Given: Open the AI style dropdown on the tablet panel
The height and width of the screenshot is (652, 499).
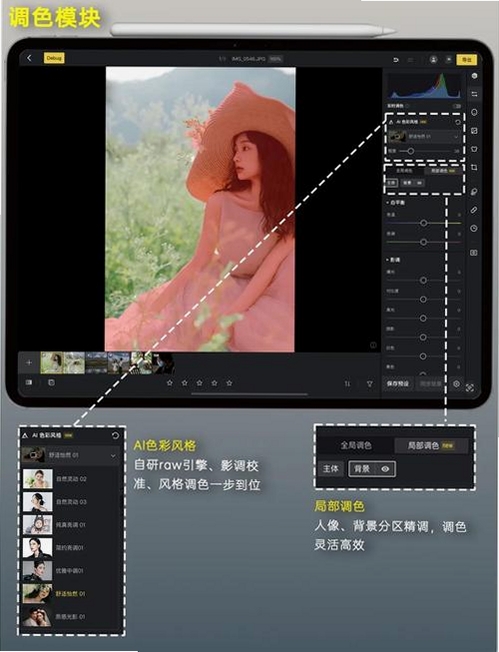Looking at the screenshot, I should tap(424, 136).
